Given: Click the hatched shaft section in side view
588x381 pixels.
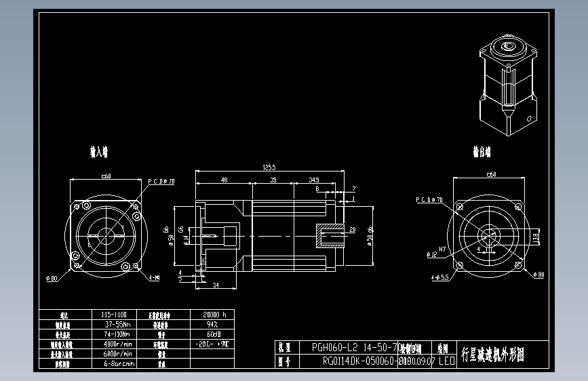Looking at the screenshot, I should (330, 236).
